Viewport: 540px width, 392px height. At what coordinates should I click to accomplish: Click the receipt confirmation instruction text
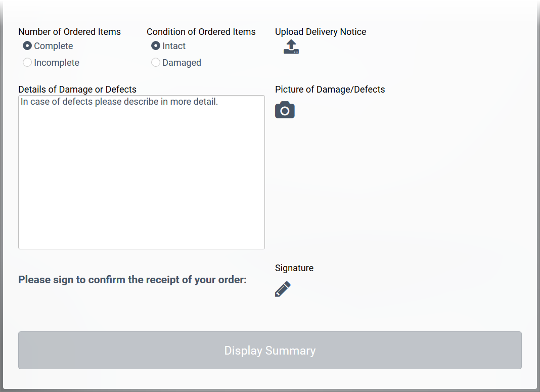(132, 279)
